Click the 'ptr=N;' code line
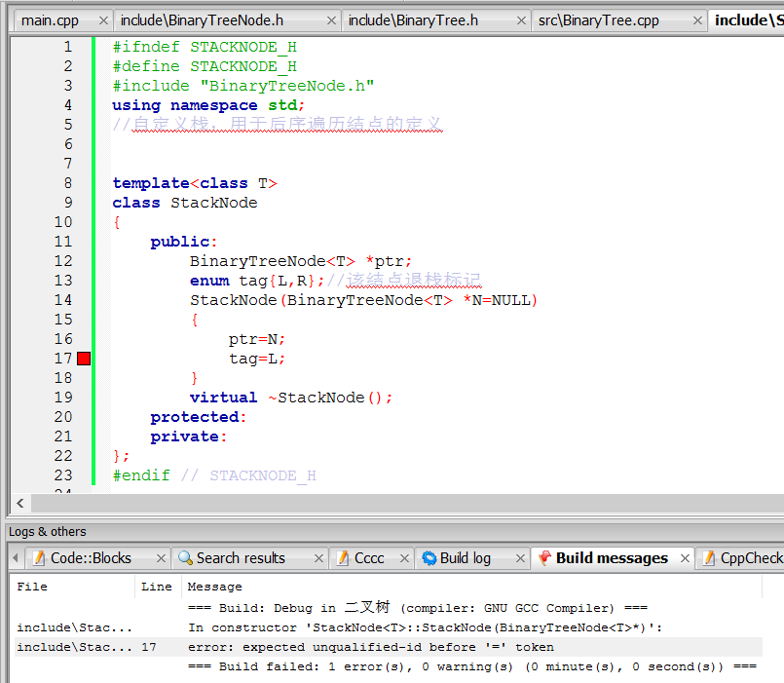This screenshot has height=683, width=784. click(x=257, y=339)
